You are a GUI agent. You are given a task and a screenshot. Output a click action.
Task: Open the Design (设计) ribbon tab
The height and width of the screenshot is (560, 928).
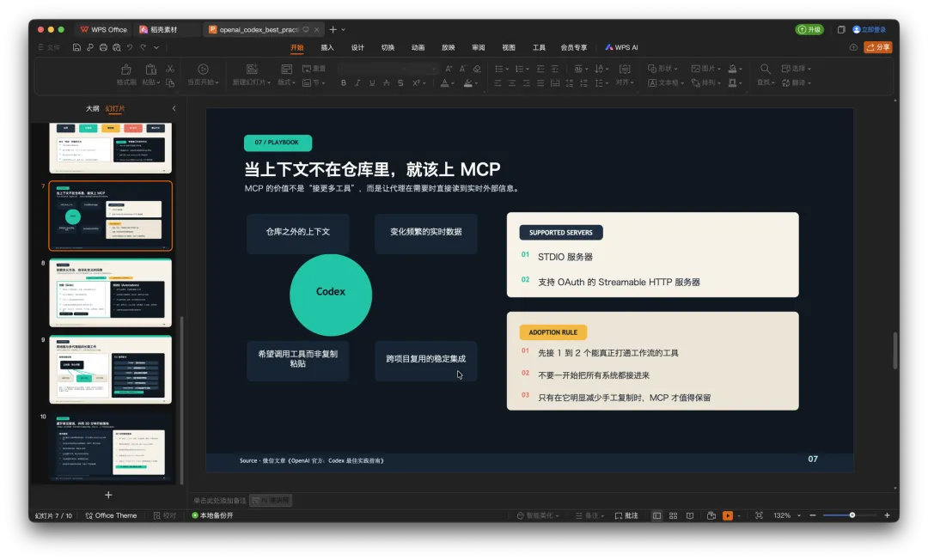[357, 47]
